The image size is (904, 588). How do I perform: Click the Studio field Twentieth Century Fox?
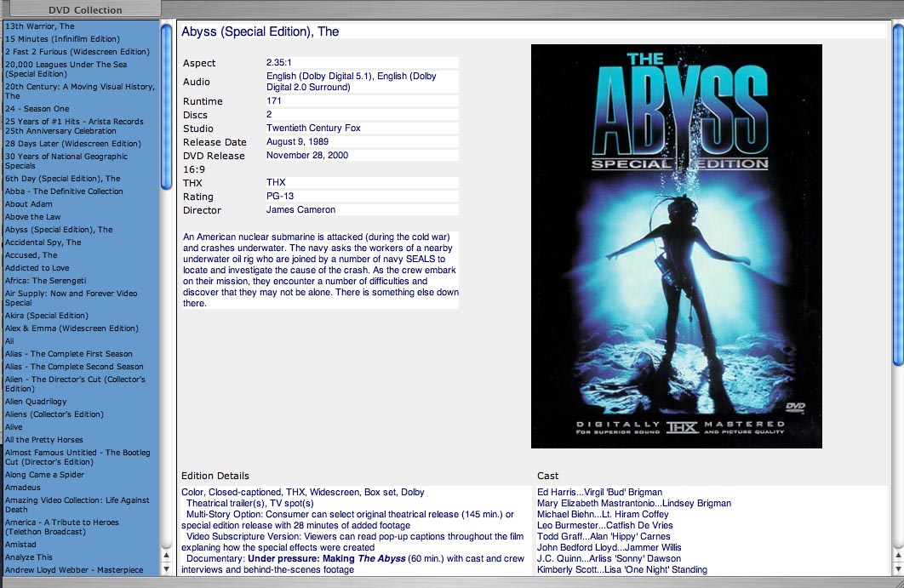click(313, 128)
